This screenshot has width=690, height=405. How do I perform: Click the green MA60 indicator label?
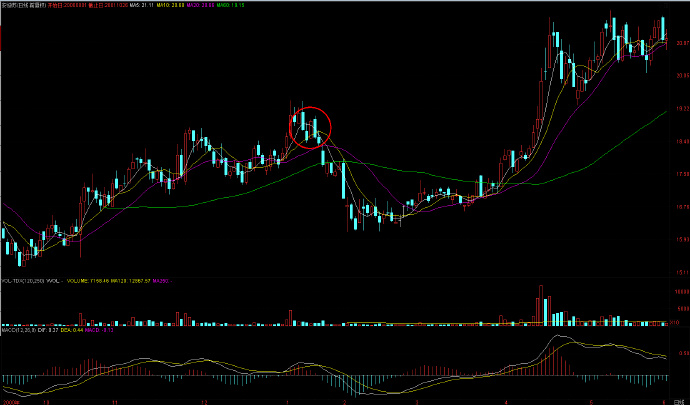pyautogui.click(x=230, y=5)
